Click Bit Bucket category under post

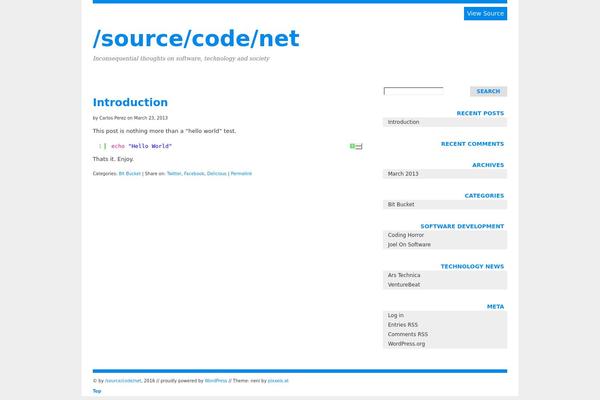pyautogui.click(x=130, y=174)
